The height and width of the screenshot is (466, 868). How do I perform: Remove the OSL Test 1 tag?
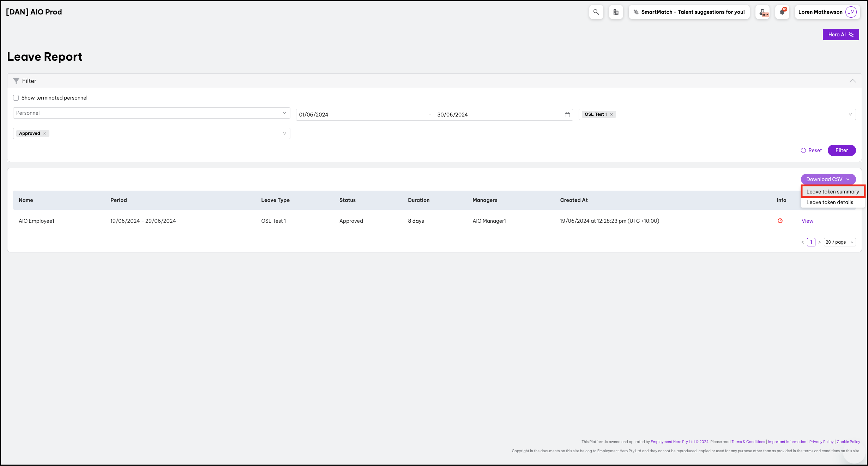(x=611, y=114)
